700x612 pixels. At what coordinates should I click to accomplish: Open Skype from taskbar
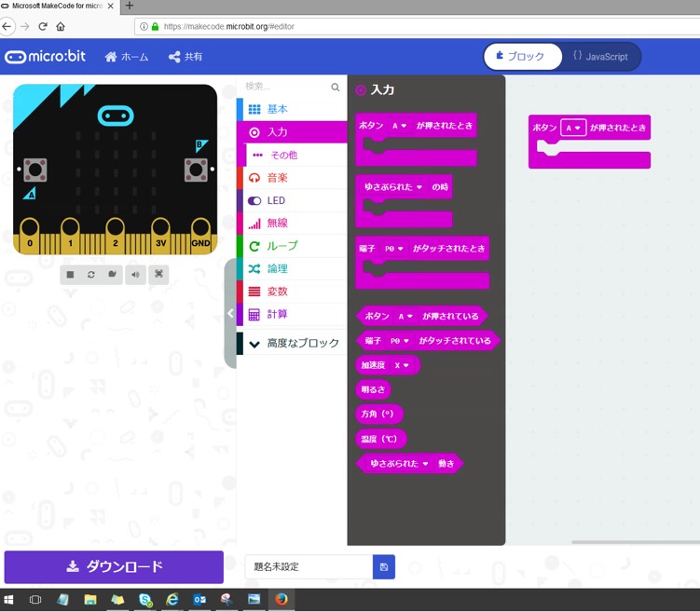[145, 600]
